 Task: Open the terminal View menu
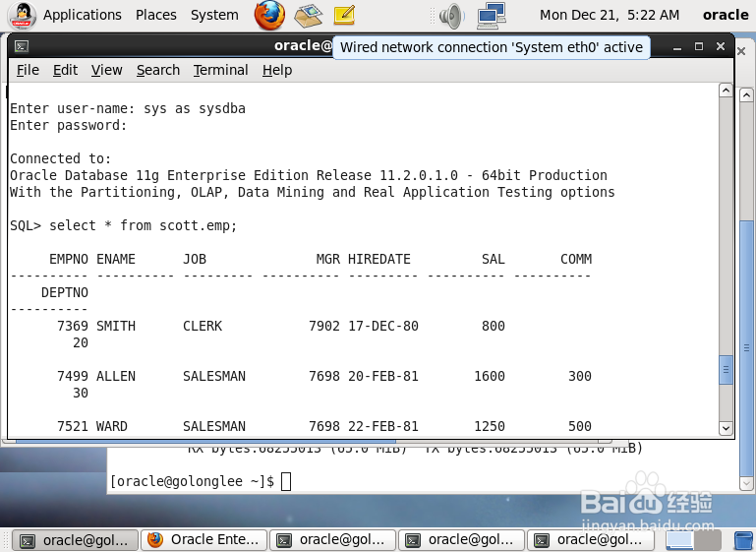(x=106, y=70)
